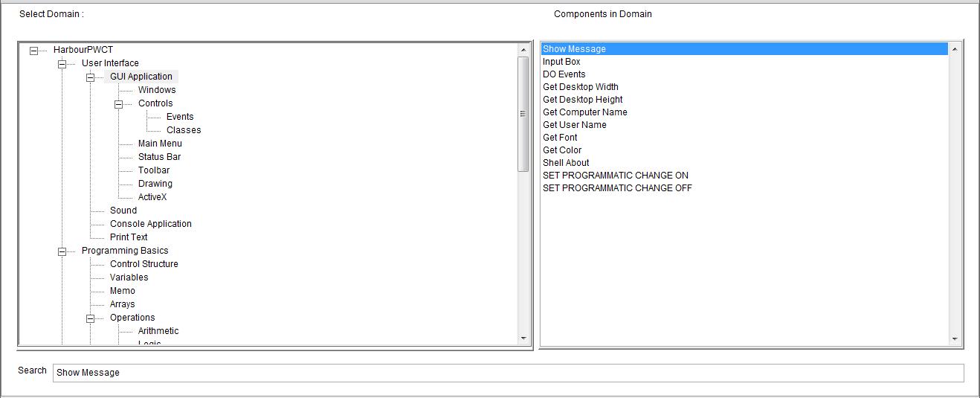This screenshot has width=980, height=398.
Task: Select Arrays domain item
Action: (123, 304)
